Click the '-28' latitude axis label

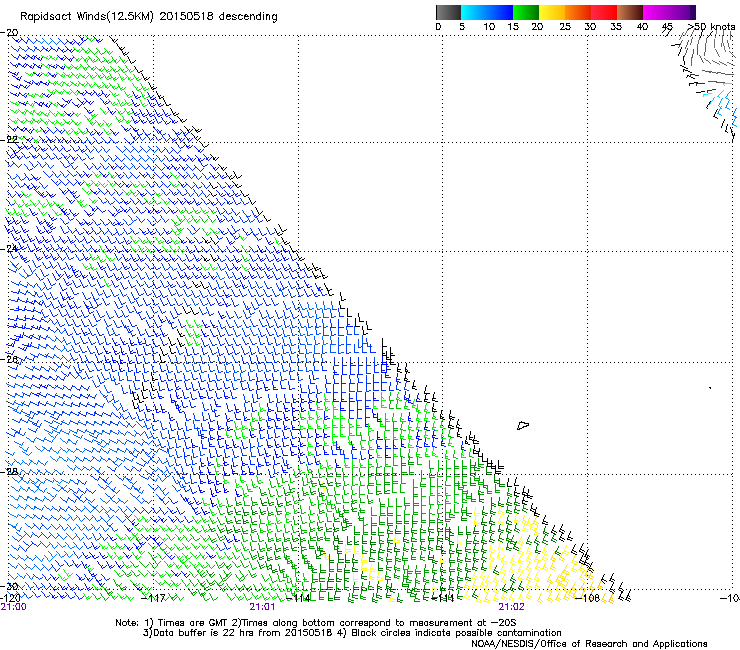(x=9, y=472)
